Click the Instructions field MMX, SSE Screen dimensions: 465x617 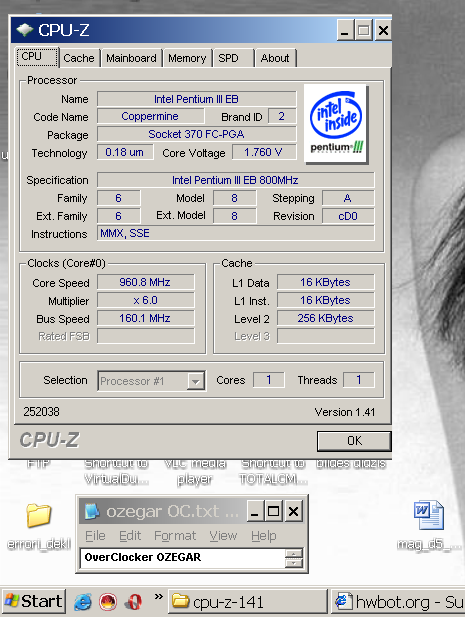[235, 233]
